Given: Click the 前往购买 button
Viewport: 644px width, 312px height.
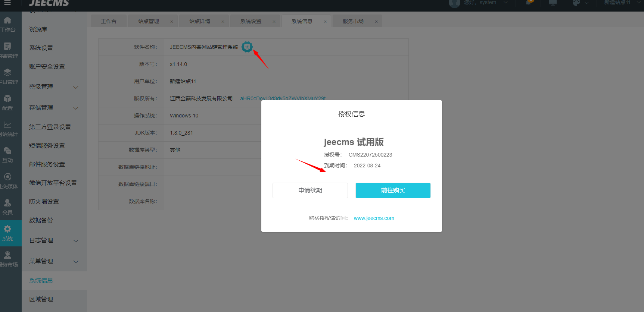Looking at the screenshot, I should point(393,190).
